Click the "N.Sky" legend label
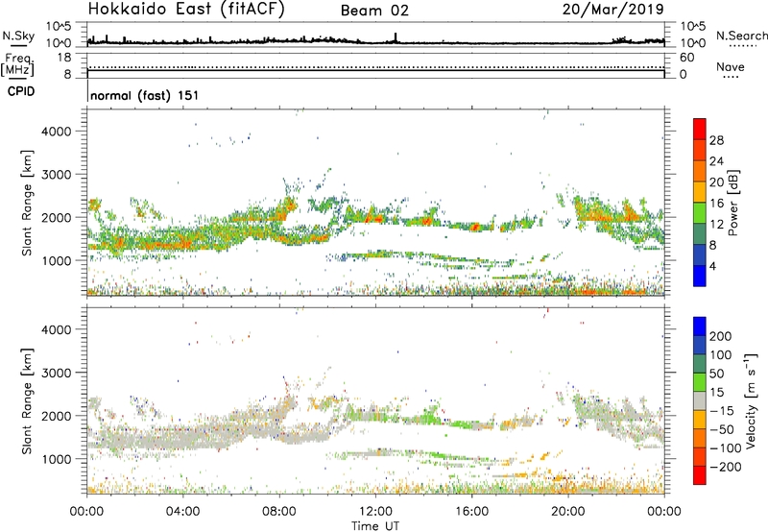 (x=18, y=36)
